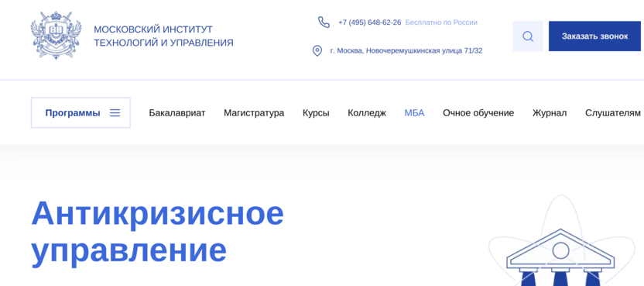The height and width of the screenshot is (286, 644).
Task: Click the Московский институт технологий и управления title
Action: coord(163,36)
